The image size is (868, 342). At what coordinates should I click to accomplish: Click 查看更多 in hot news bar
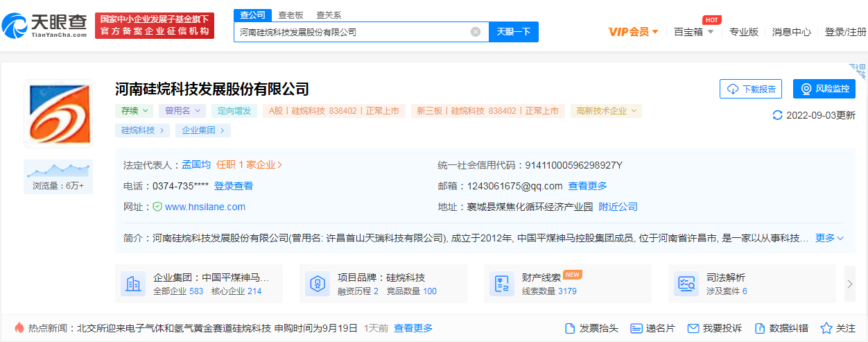click(413, 328)
